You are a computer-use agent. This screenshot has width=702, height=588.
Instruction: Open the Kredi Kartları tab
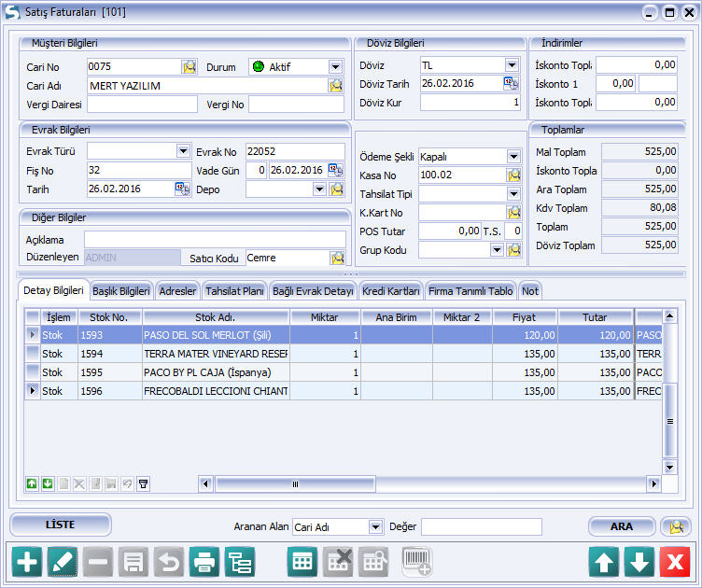click(391, 291)
